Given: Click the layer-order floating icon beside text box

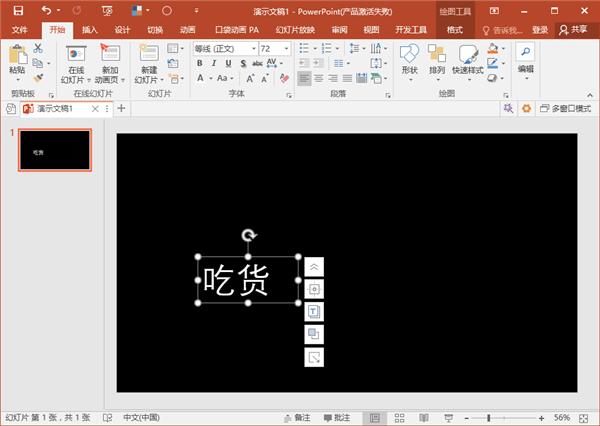Looking at the screenshot, I should tap(314, 334).
